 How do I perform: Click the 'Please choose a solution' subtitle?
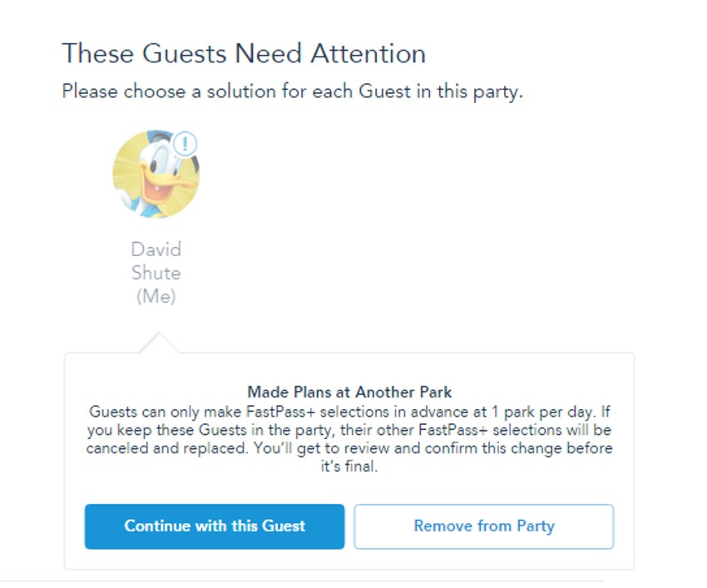click(x=292, y=91)
